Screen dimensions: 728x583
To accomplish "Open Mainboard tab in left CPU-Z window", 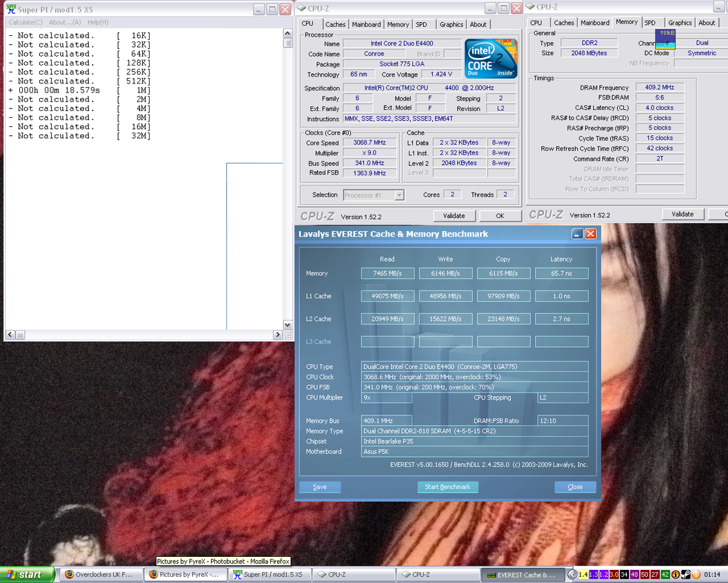I will (x=366, y=25).
